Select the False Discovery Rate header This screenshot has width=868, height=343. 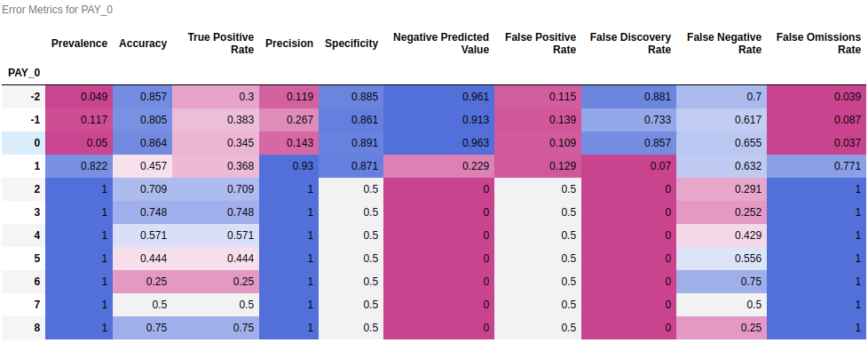630,44
